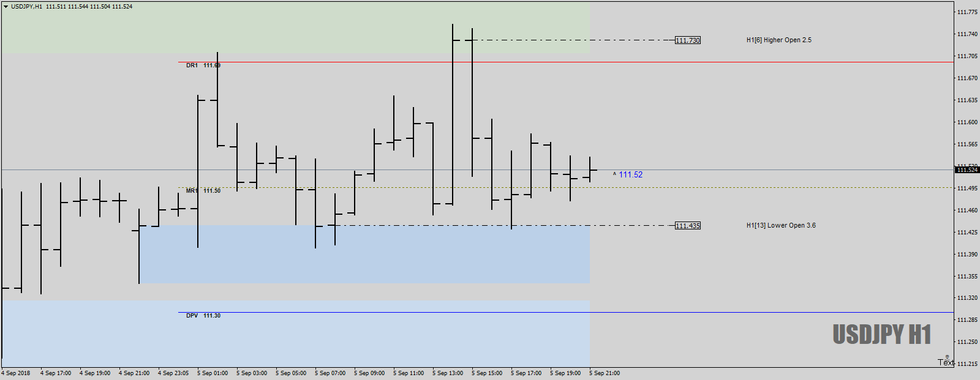980x380 pixels.
Task: Click the '4 Sep 23:05' time axis label
Action: point(173,373)
